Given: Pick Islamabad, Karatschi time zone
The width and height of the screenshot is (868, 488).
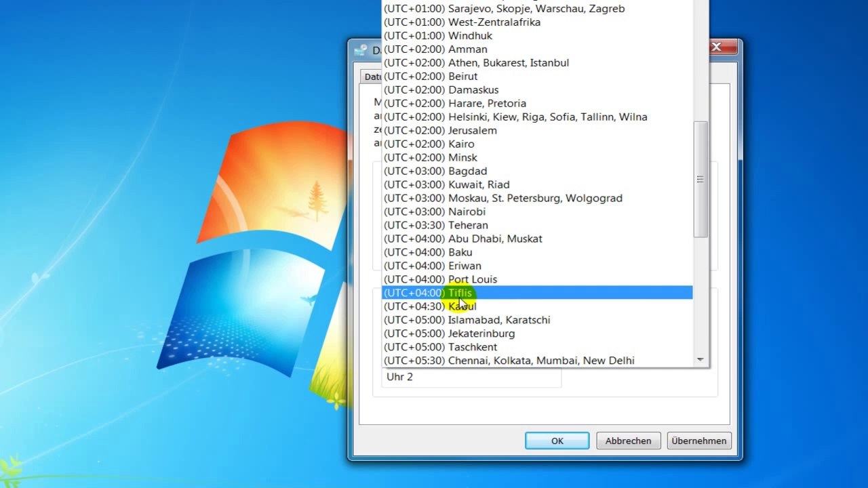Looking at the screenshot, I should click(537, 320).
